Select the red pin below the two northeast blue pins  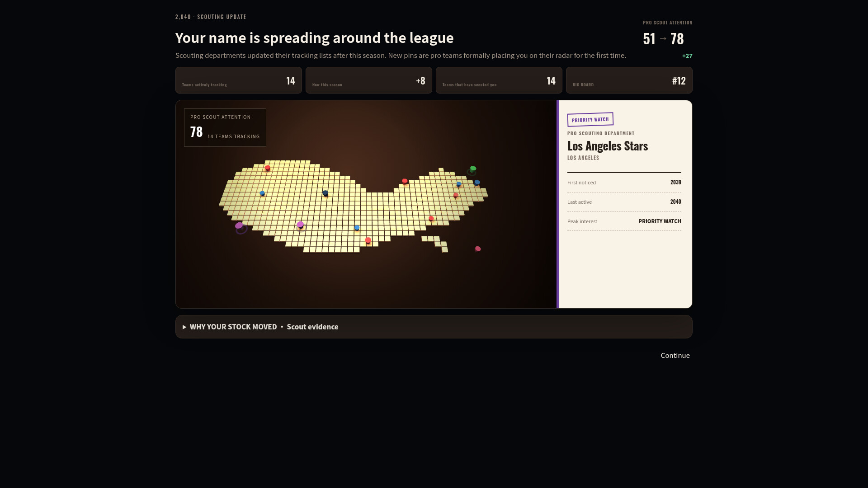tap(456, 195)
